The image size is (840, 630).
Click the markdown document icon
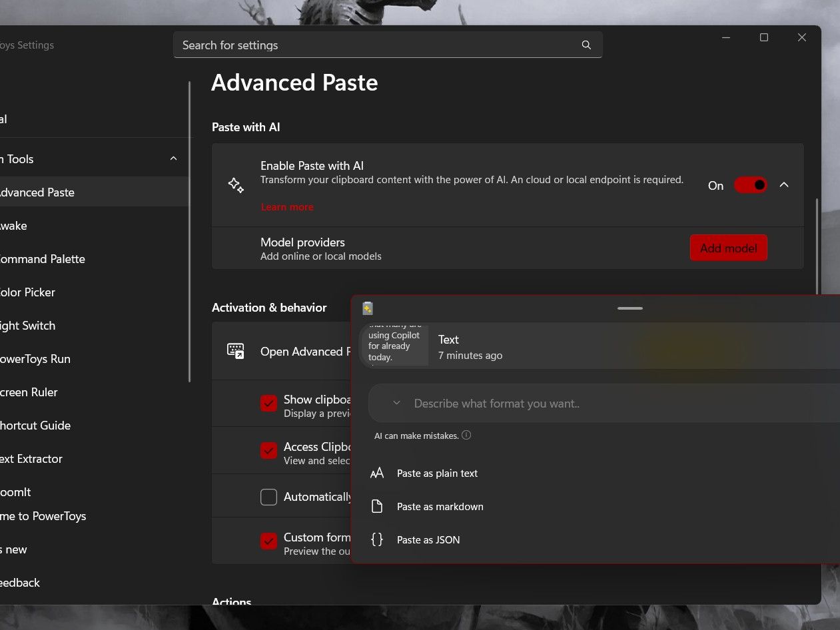click(377, 507)
